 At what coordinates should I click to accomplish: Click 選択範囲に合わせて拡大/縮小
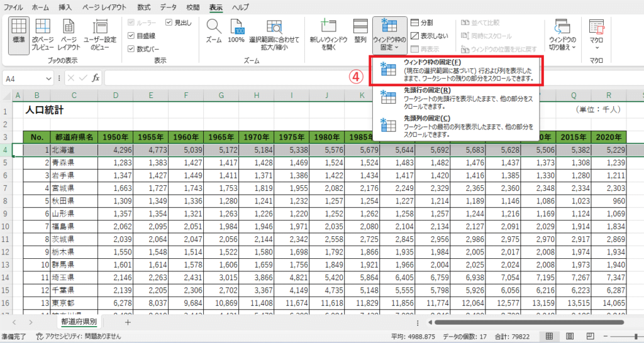pyautogui.click(x=274, y=35)
